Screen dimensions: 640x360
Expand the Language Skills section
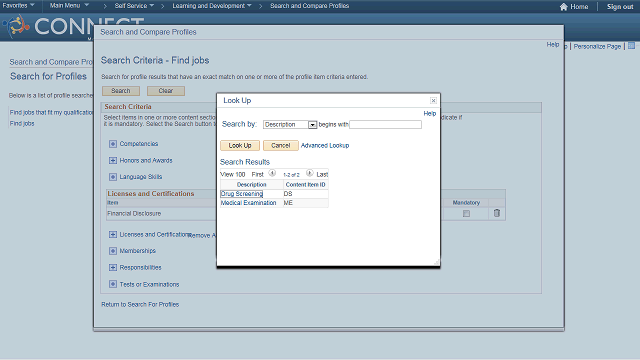coord(113,177)
